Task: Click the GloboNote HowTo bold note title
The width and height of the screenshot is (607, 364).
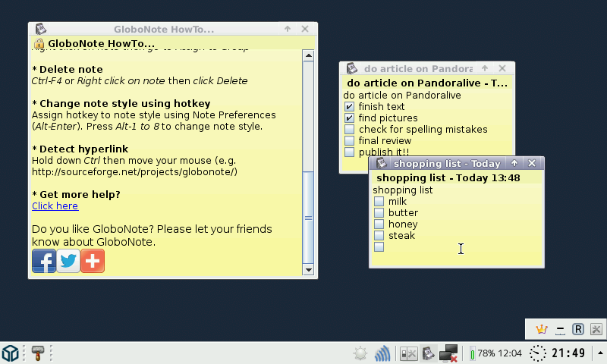Action: point(101,43)
